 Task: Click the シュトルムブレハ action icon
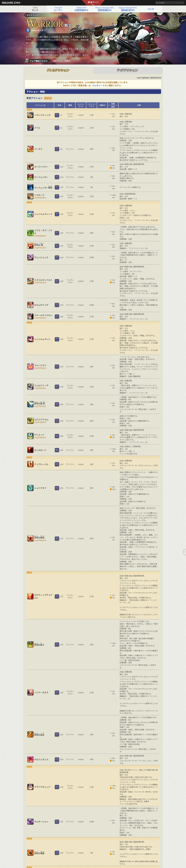click(30, 339)
